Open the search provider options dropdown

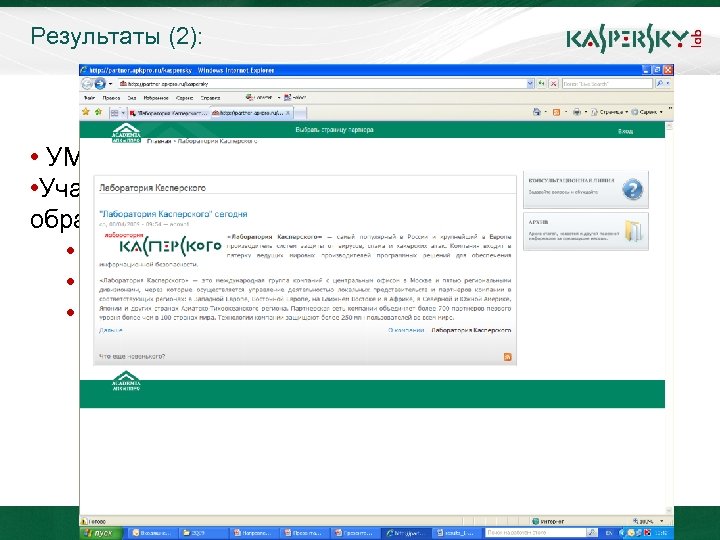pyautogui.click(x=668, y=84)
